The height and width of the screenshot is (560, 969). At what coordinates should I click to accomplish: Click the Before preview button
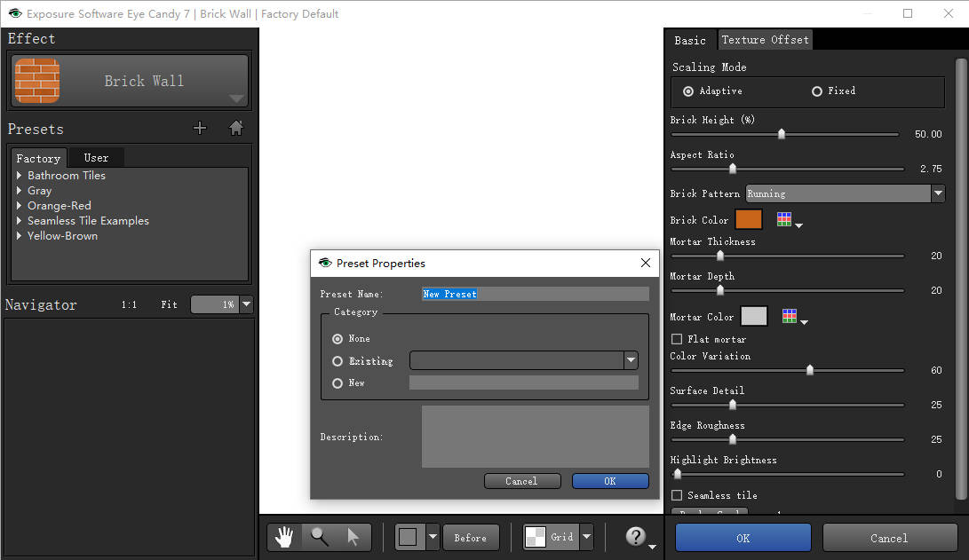470,537
